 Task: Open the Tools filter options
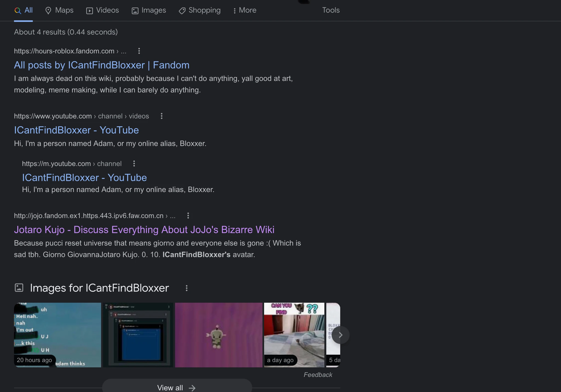tap(331, 10)
